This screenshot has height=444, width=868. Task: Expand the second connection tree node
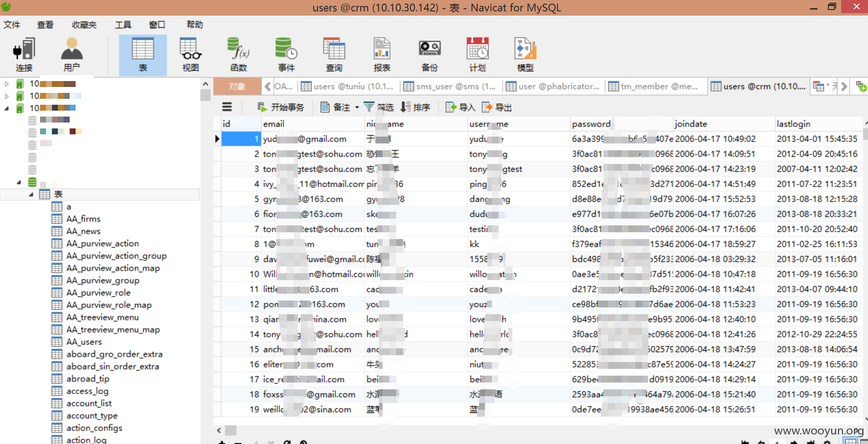pyautogui.click(x=6, y=96)
